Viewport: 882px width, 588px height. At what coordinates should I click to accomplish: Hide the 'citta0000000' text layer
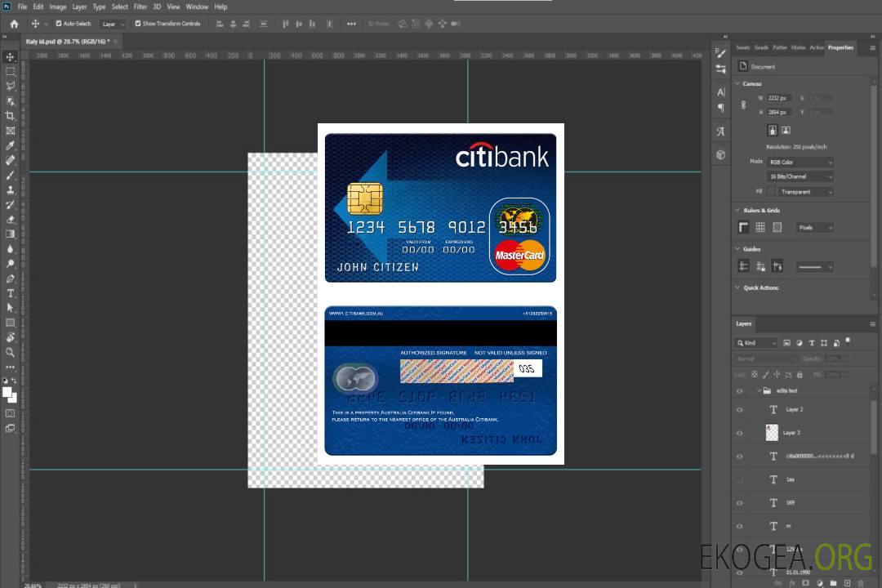pos(740,457)
